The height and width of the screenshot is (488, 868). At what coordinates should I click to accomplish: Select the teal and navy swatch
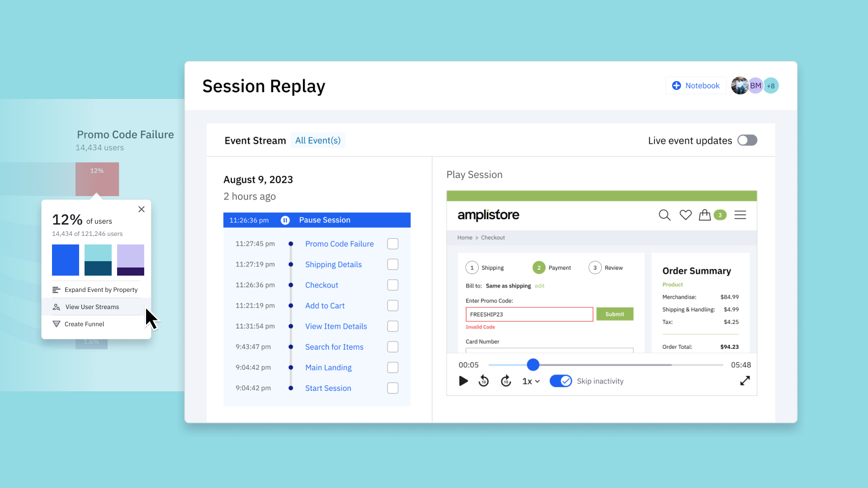98,260
